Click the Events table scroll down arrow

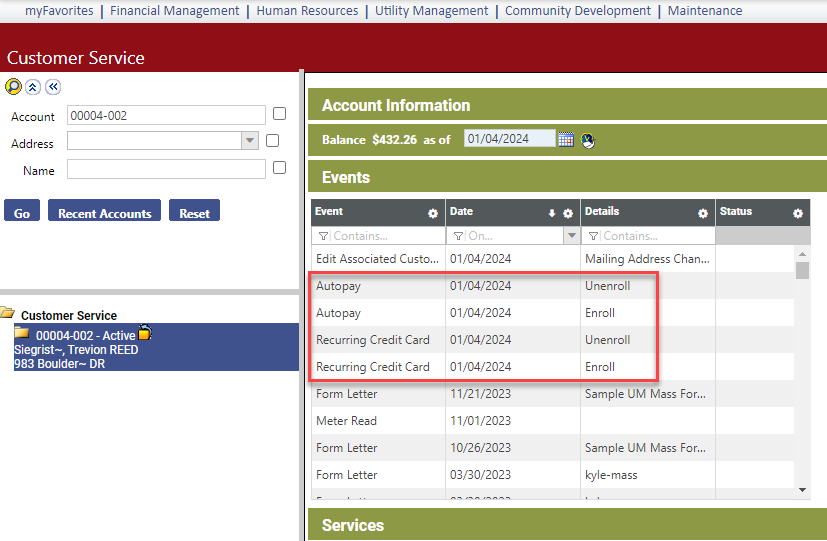point(802,490)
